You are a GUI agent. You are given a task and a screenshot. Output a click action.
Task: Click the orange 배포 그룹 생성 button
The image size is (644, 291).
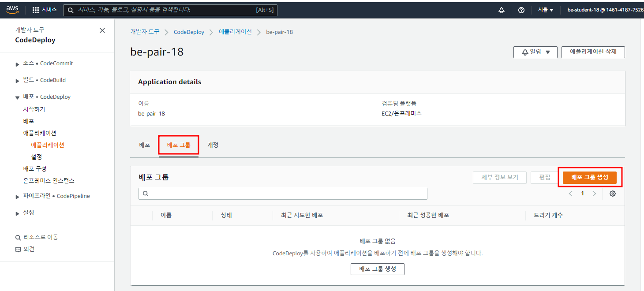(x=590, y=177)
